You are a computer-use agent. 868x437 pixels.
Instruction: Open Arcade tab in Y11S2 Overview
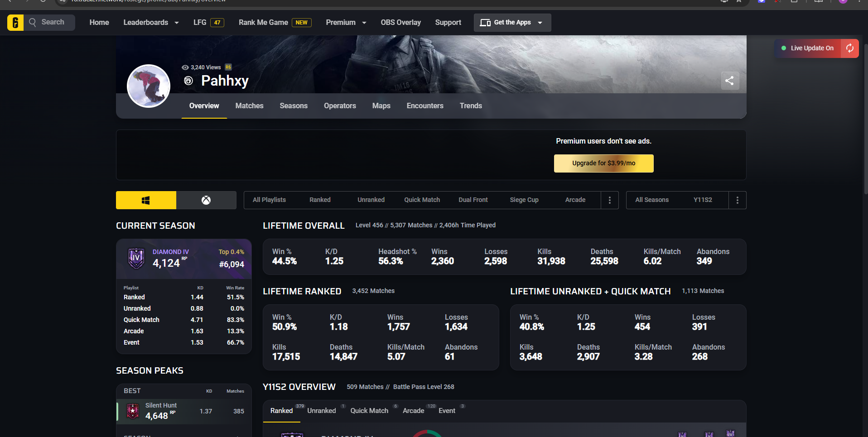(x=414, y=411)
